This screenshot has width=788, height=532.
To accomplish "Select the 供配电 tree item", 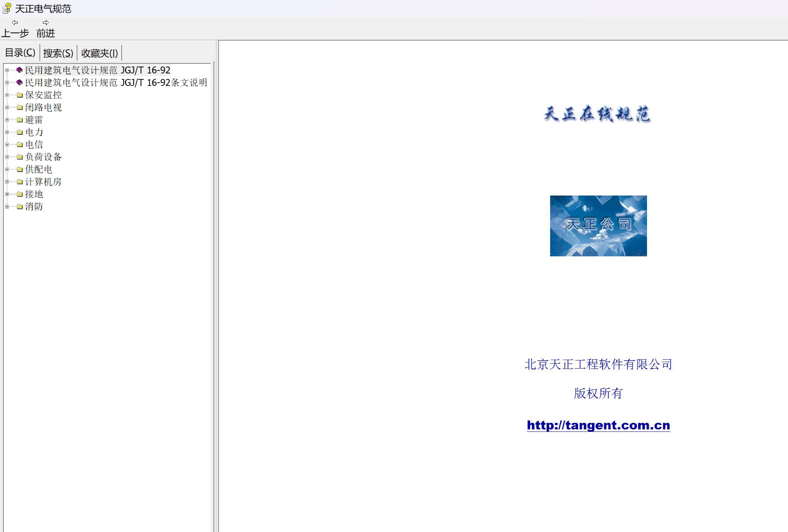I will coord(39,169).
